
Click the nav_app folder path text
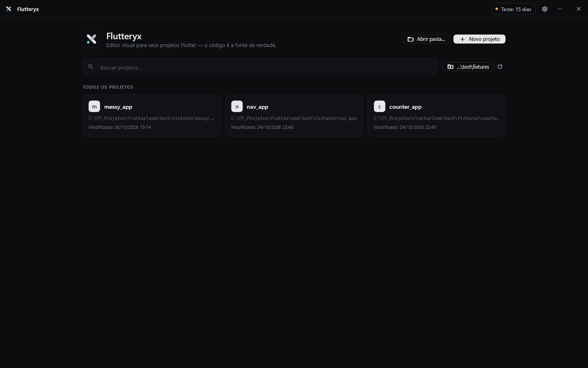click(294, 118)
